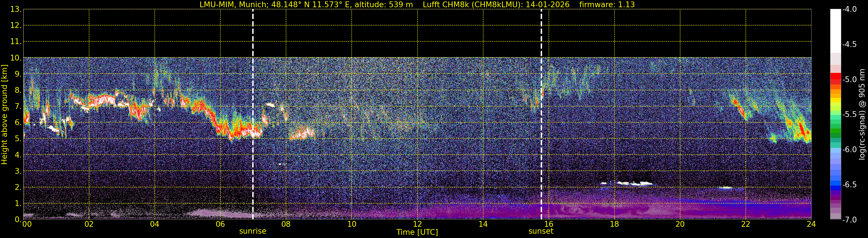Click the '22' time axis tick label
Screen dimensions: 868x238
coord(746,224)
